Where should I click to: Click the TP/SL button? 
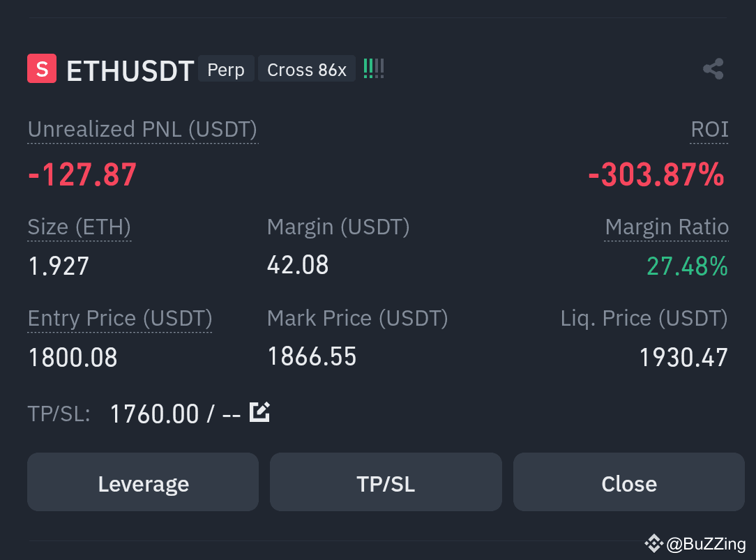[386, 482]
